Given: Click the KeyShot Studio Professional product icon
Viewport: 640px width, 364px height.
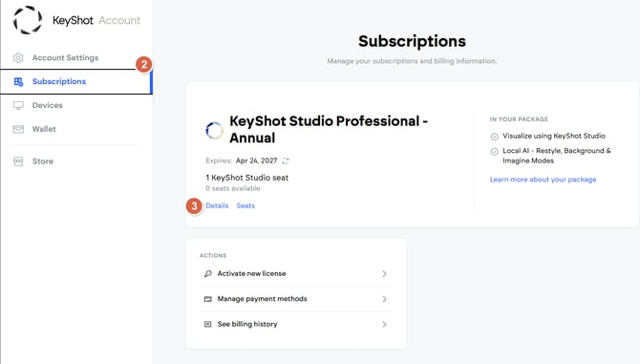Looking at the screenshot, I should 214,130.
